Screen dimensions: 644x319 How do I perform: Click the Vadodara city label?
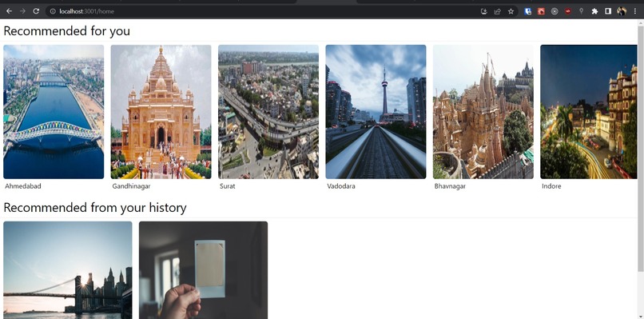pyautogui.click(x=341, y=186)
